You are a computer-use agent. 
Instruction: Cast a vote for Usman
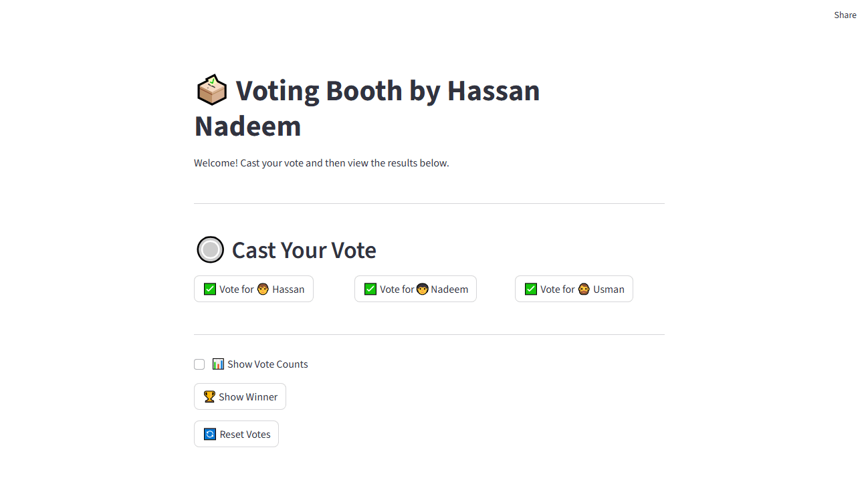pos(574,289)
